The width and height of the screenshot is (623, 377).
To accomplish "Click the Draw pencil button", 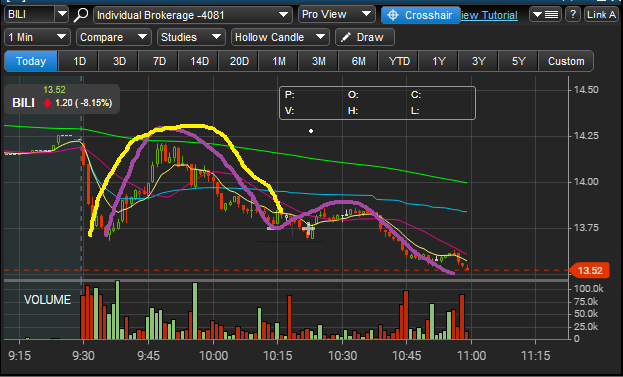I will click(365, 37).
